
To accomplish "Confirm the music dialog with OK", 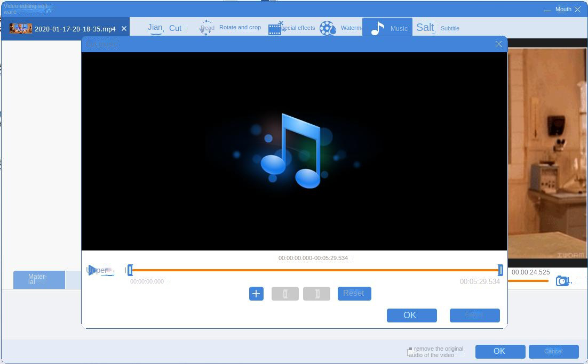I will (412, 316).
